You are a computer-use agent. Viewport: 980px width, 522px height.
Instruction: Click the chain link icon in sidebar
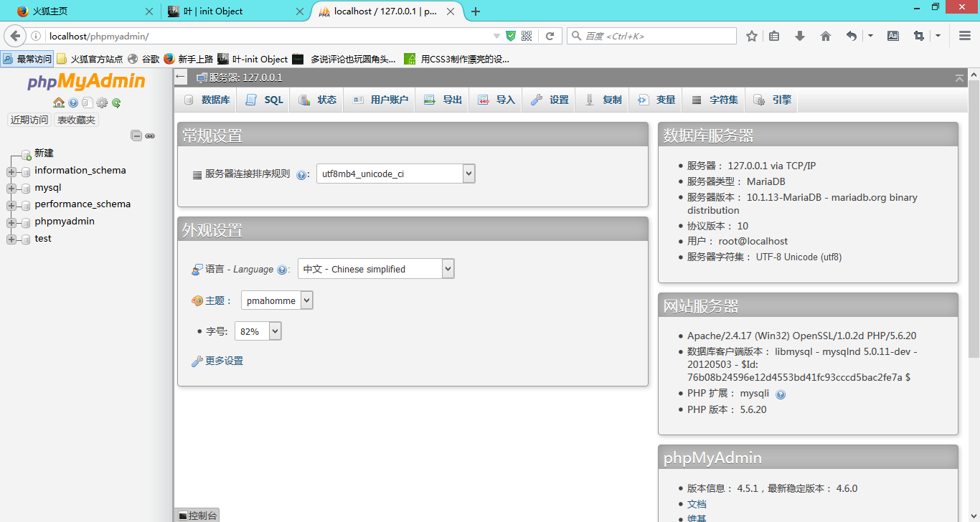[x=150, y=136]
